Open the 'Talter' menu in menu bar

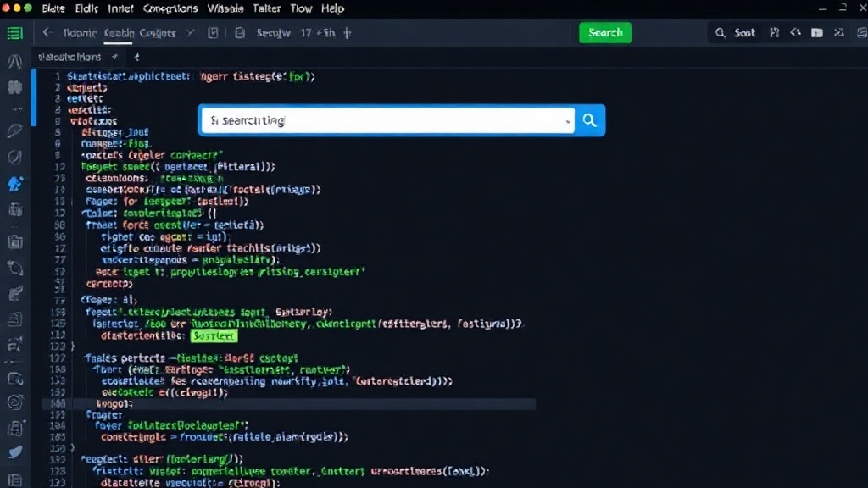tap(266, 8)
